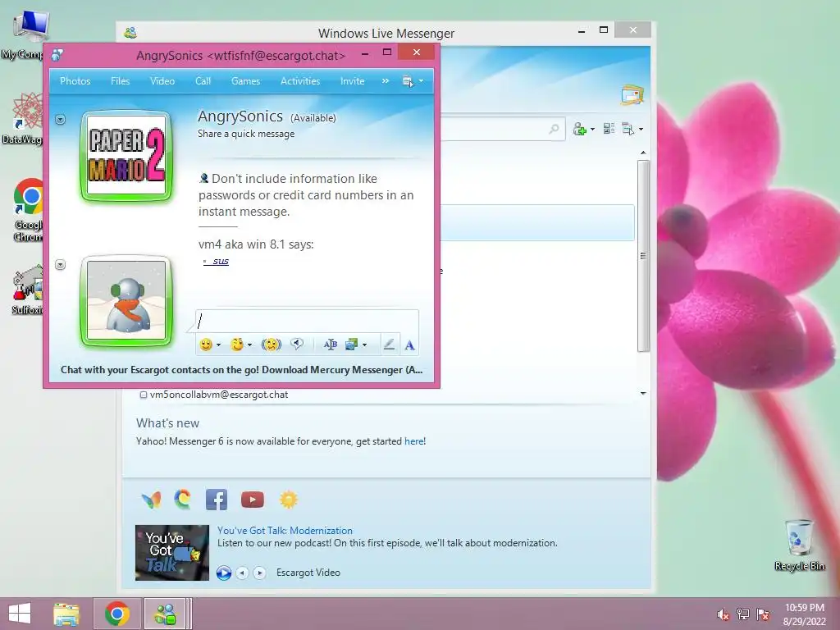
Task: Open the Photos menu
Action: click(x=75, y=81)
